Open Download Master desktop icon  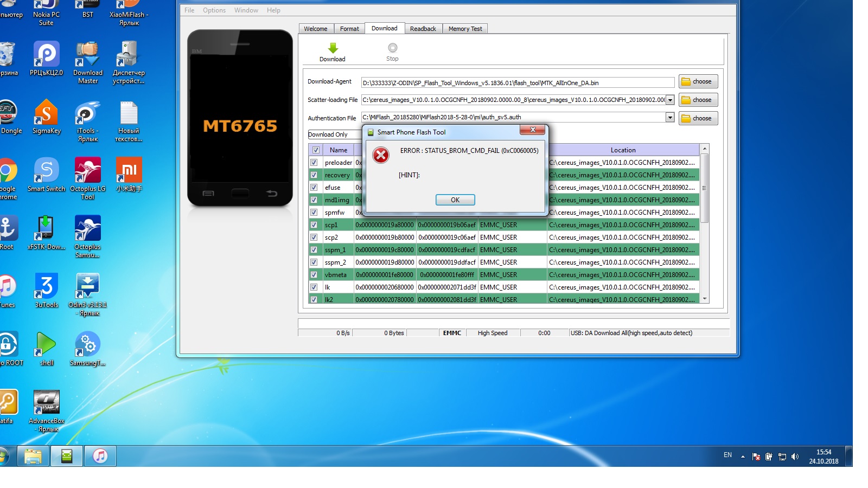[x=87, y=55]
